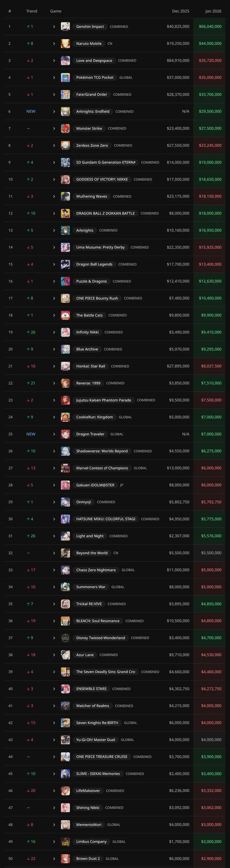Sort by the Dec 2025 column header

pos(180,11)
